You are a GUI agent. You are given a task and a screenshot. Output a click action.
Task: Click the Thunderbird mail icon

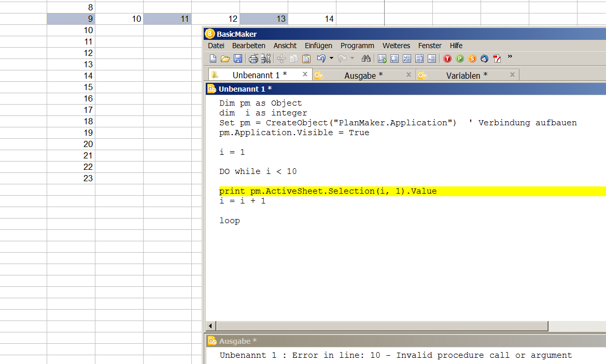point(485,59)
